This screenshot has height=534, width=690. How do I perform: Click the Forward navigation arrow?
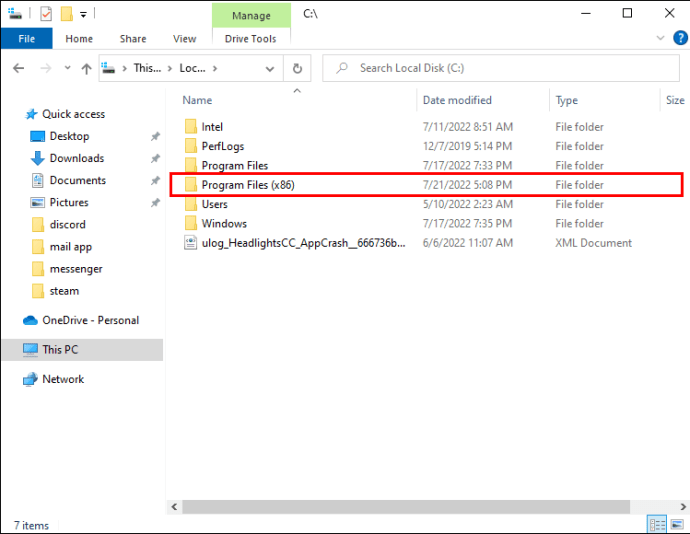45,68
